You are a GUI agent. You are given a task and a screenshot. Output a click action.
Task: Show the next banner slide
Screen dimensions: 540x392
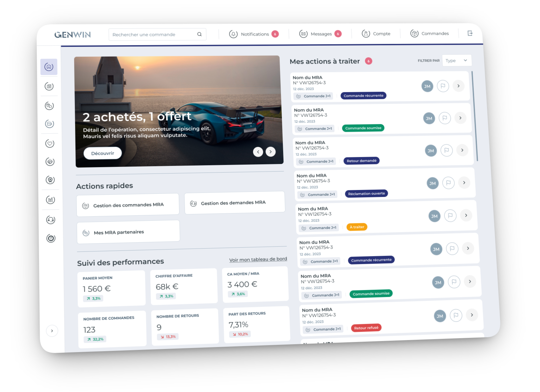[x=271, y=151]
